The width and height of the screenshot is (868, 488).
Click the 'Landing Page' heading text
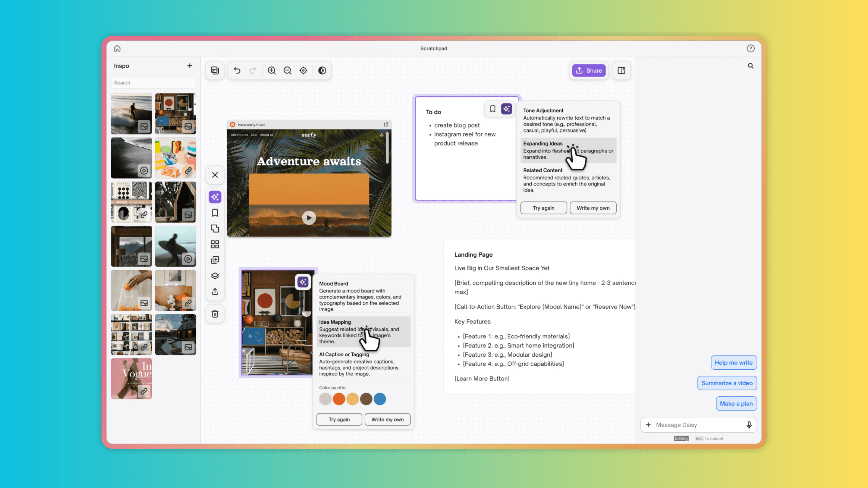[x=473, y=255]
